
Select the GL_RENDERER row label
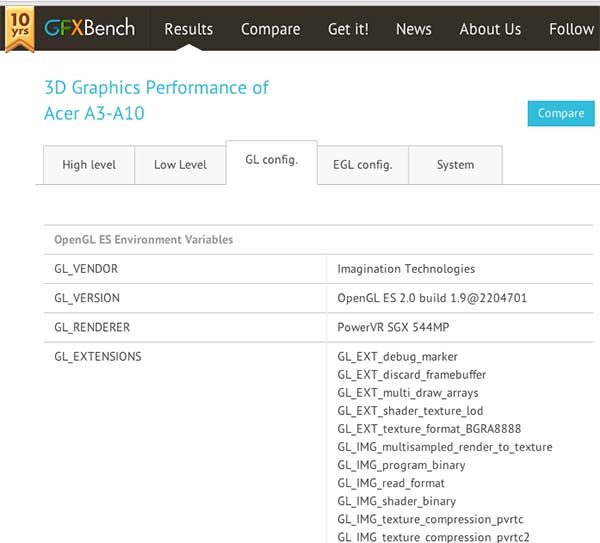pos(92,327)
